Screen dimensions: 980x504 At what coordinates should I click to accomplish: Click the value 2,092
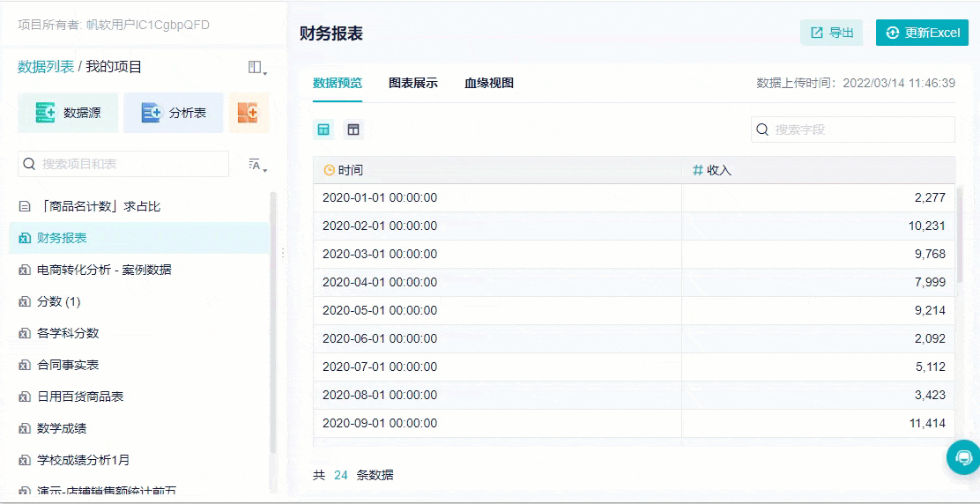(930, 338)
